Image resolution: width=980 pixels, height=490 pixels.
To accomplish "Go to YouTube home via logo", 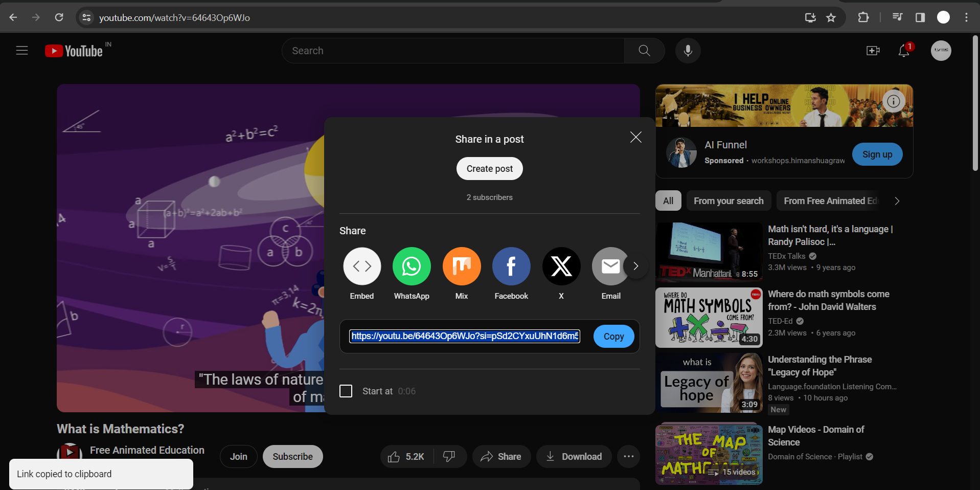I will click(x=74, y=51).
